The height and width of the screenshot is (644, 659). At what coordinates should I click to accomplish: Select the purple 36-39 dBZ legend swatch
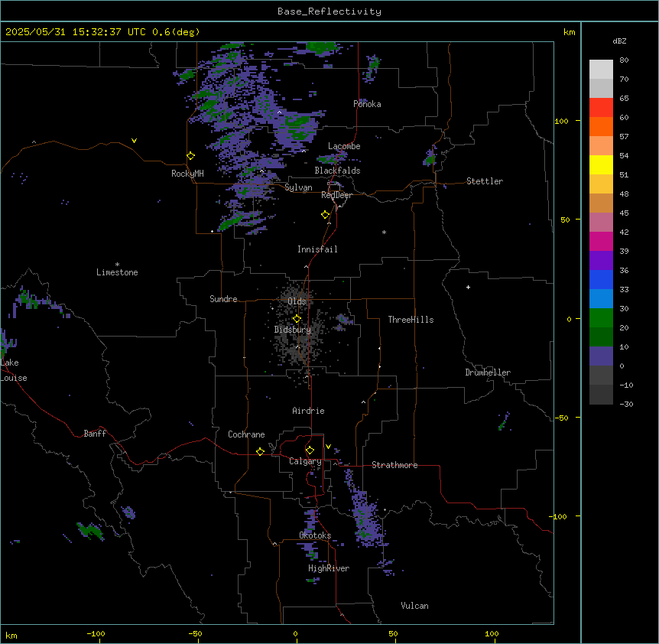pos(601,261)
